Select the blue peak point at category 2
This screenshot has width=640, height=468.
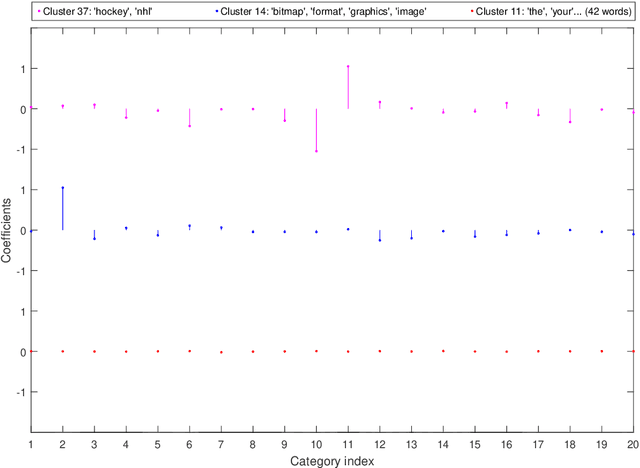[x=62, y=188]
